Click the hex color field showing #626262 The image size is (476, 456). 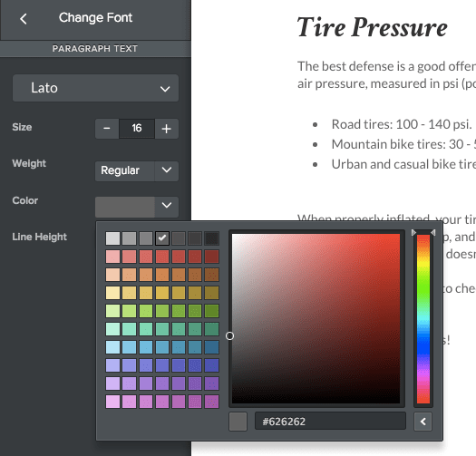330,422
